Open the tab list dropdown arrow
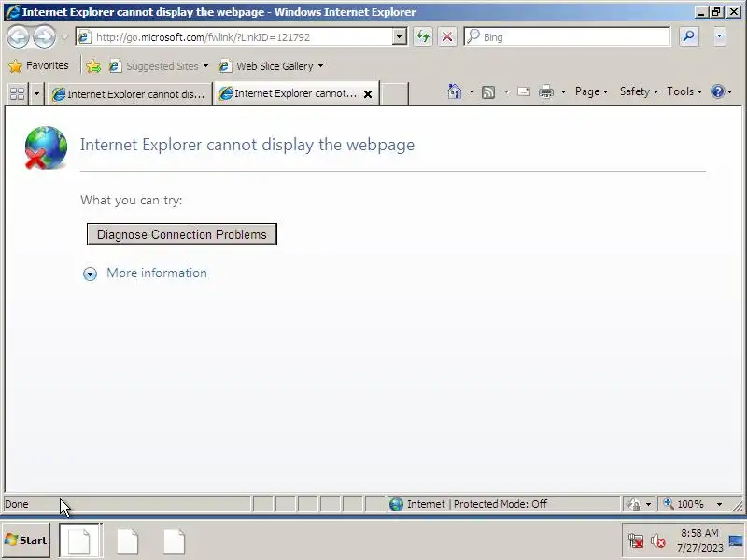The width and height of the screenshot is (747, 560). (x=36, y=93)
